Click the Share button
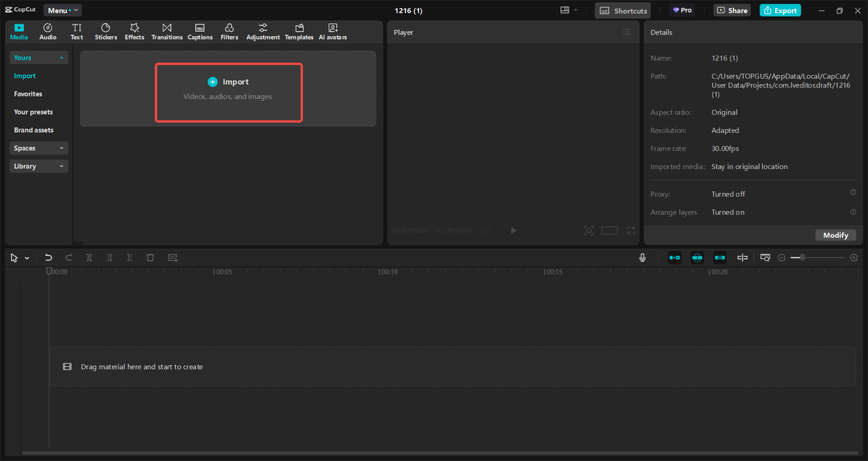This screenshot has height=461, width=868. coord(732,10)
